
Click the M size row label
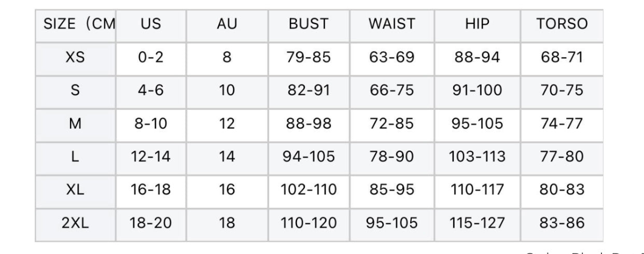(75, 123)
